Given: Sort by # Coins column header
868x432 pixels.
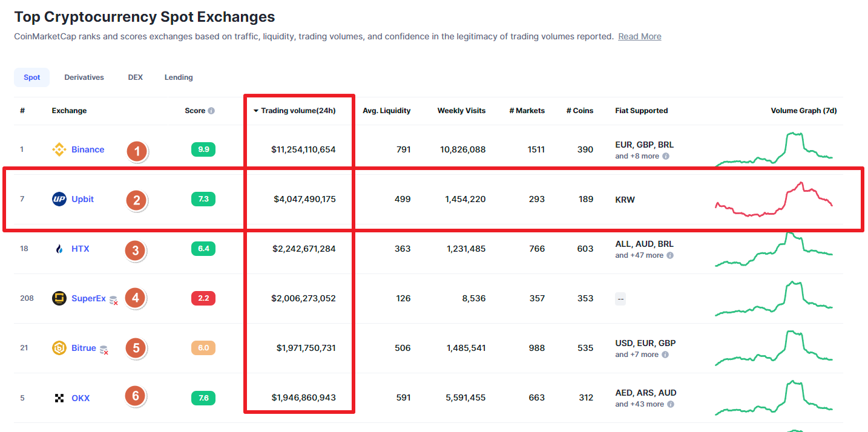Looking at the screenshot, I should (x=580, y=111).
